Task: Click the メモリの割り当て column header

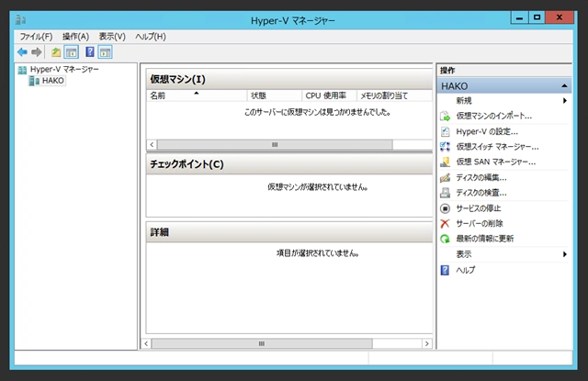Action: [x=394, y=95]
